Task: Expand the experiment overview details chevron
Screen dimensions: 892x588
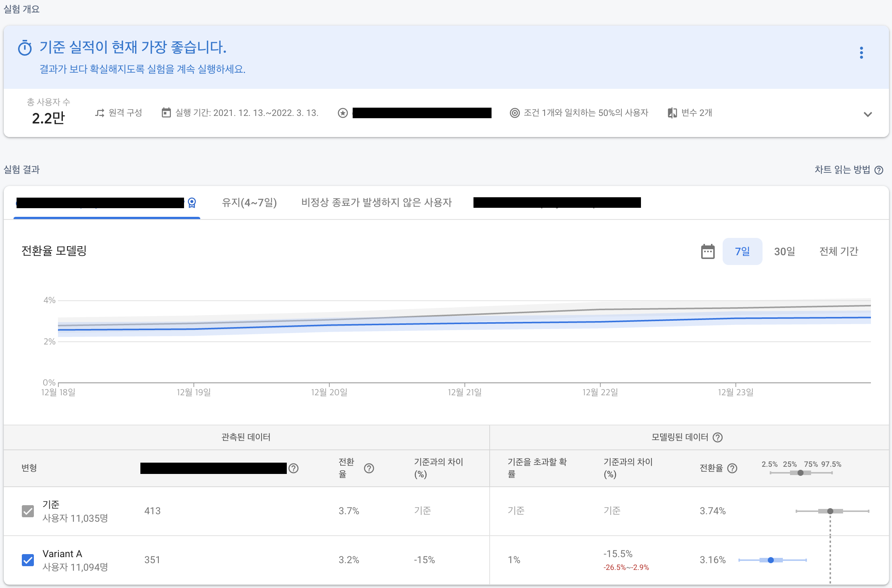Action: tap(868, 114)
